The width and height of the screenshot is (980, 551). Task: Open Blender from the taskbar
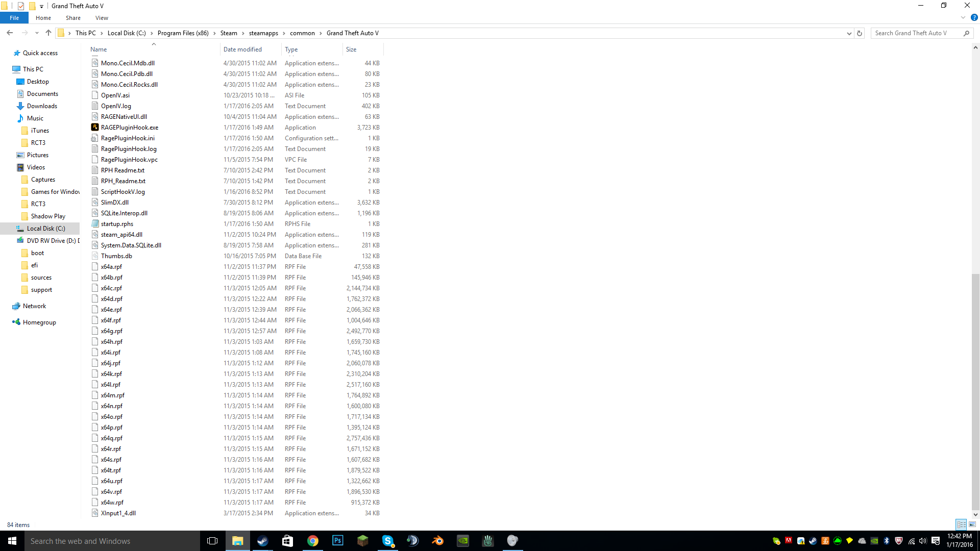(x=437, y=541)
